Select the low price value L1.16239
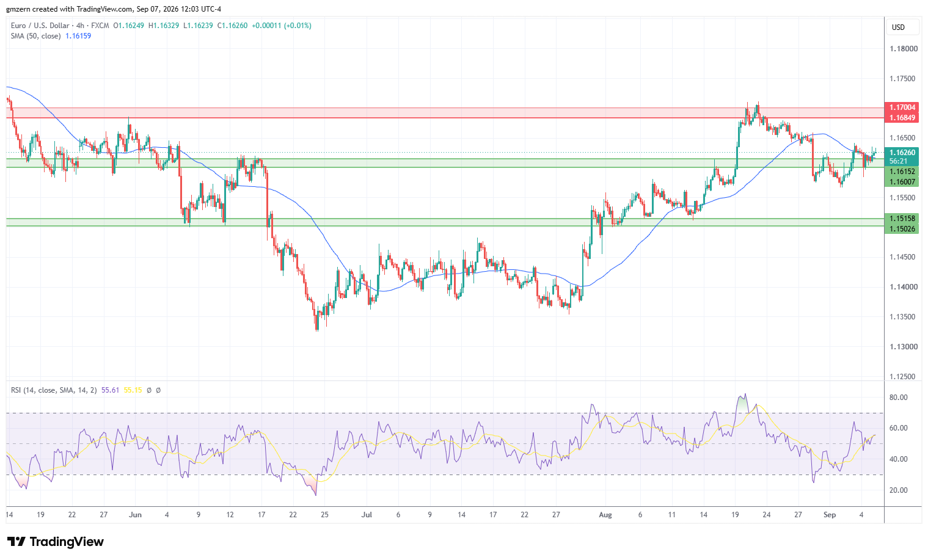Viewport: 928px width, 560px height. [198, 26]
